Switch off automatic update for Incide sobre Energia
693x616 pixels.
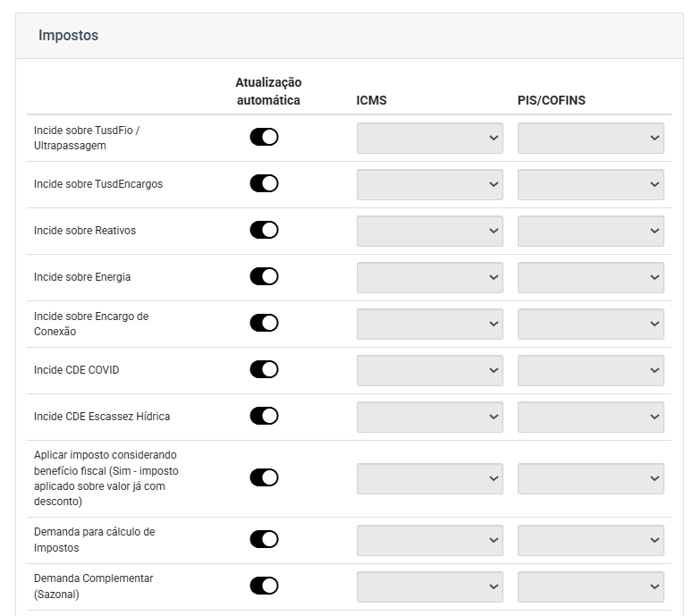(264, 276)
